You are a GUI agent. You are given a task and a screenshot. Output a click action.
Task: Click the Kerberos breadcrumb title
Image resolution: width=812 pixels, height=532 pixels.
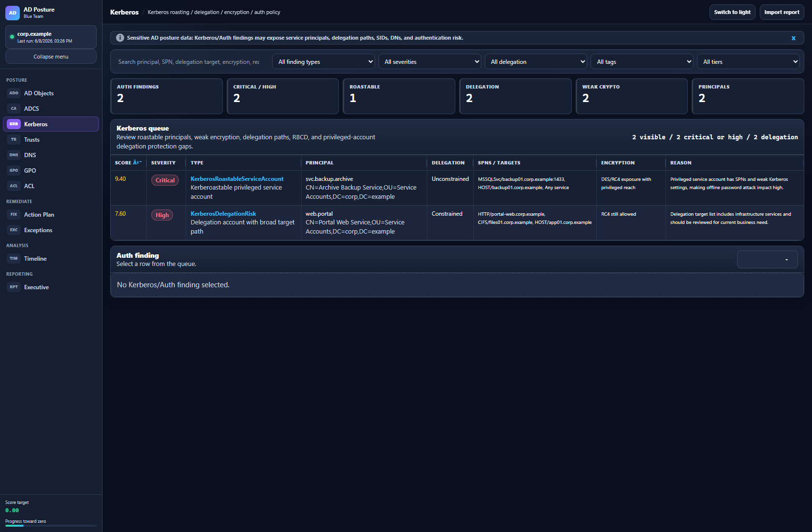click(124, 12)
